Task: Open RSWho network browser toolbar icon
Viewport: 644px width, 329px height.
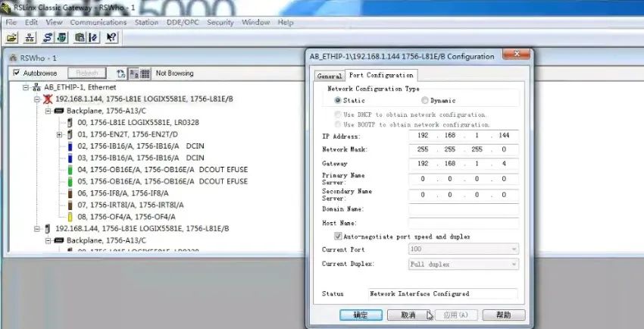Action: (x=29, y=37)
